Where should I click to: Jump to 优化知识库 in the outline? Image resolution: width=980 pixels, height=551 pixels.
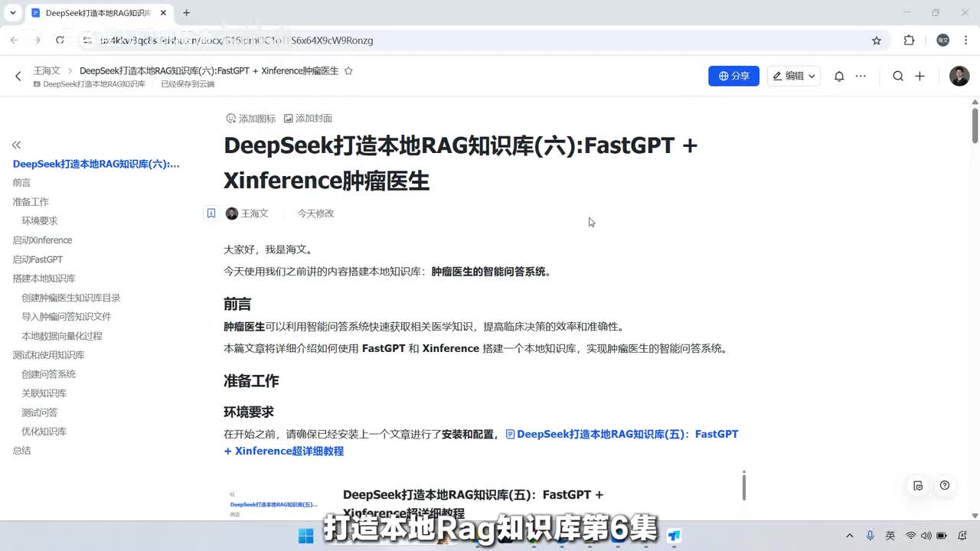tap(44, 432)
